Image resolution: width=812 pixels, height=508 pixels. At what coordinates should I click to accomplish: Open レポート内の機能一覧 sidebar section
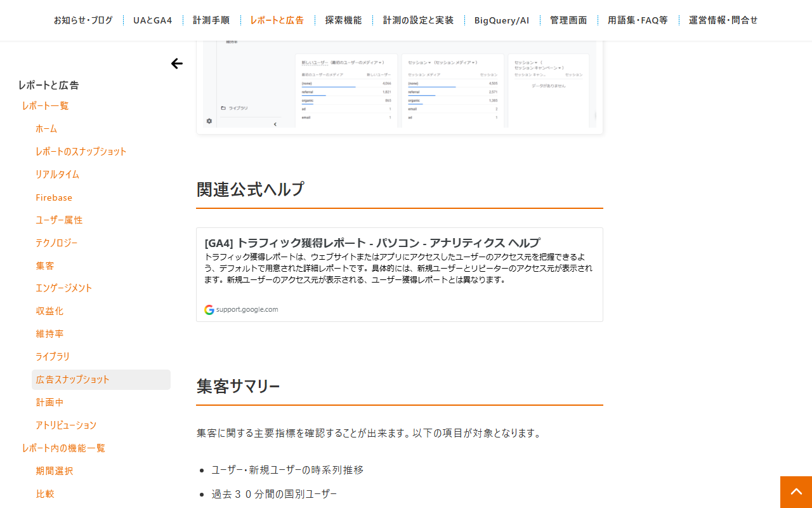(x=63, y=448)
